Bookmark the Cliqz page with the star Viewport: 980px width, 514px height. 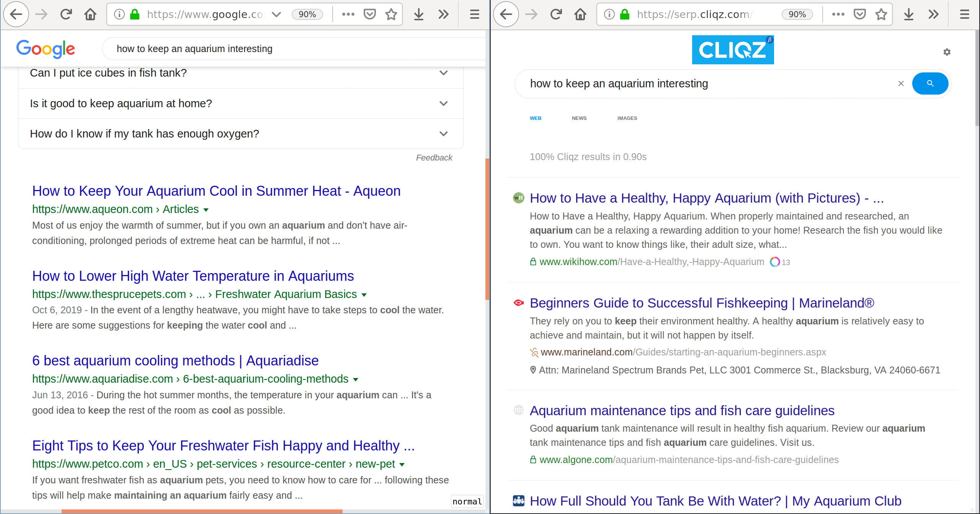tap(881, 15)
